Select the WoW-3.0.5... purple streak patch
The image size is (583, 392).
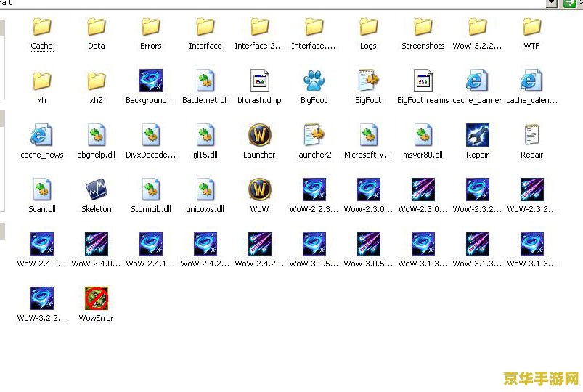369,244
